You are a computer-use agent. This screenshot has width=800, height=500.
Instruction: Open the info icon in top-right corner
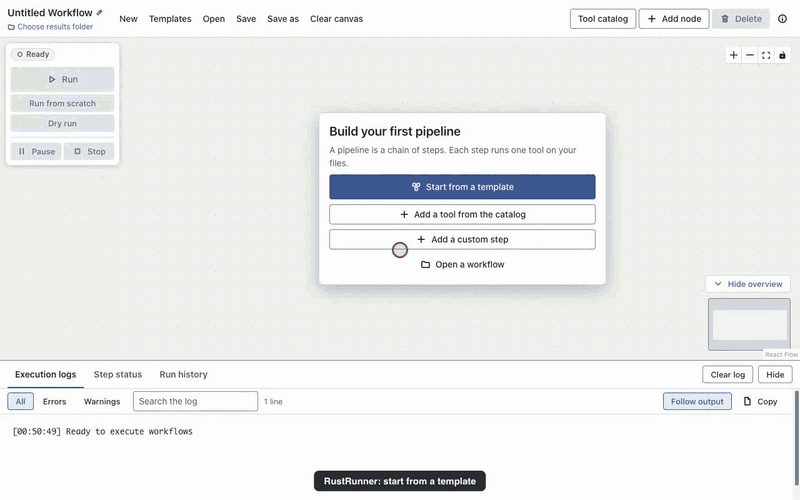[x=782, y=19]
